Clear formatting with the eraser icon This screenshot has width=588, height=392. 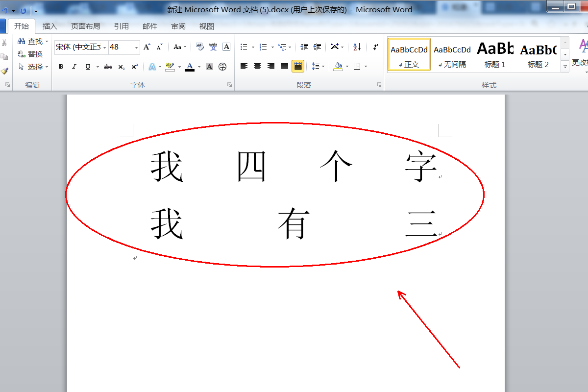tap(199, 47)
